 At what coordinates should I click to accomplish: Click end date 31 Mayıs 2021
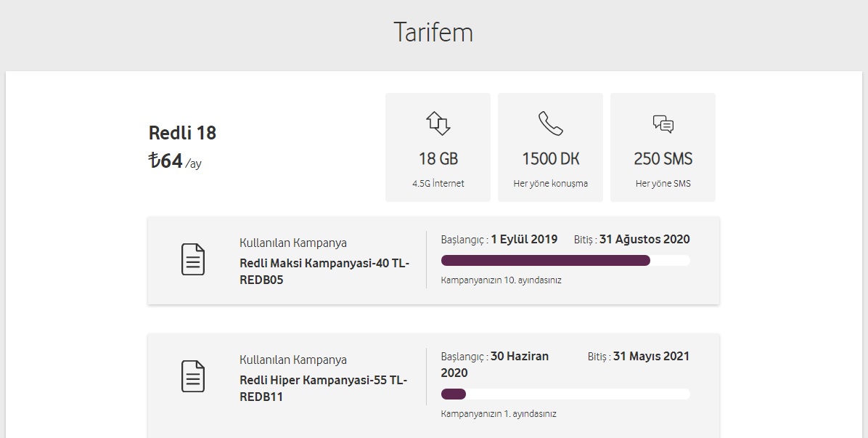[x=652, y=356]
